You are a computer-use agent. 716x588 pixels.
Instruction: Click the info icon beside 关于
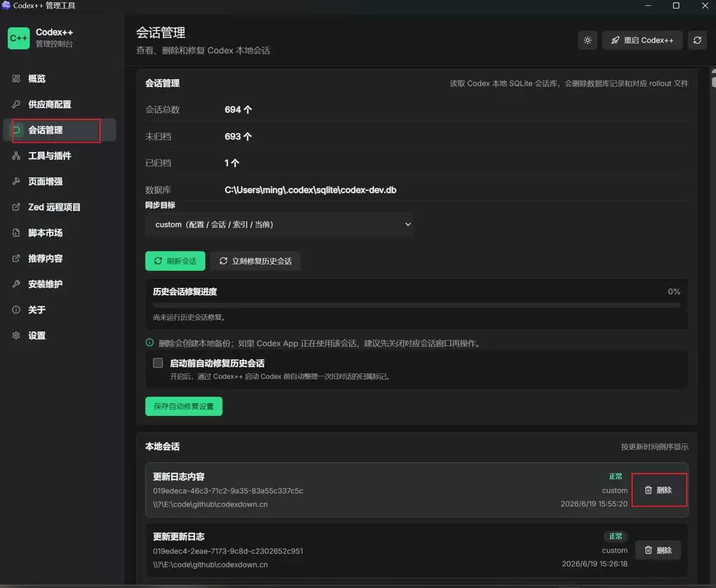(x=16, y=310)
